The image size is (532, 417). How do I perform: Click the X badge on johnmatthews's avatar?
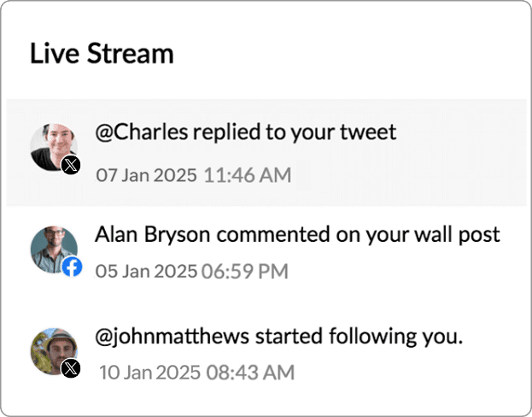pos(72,368)
